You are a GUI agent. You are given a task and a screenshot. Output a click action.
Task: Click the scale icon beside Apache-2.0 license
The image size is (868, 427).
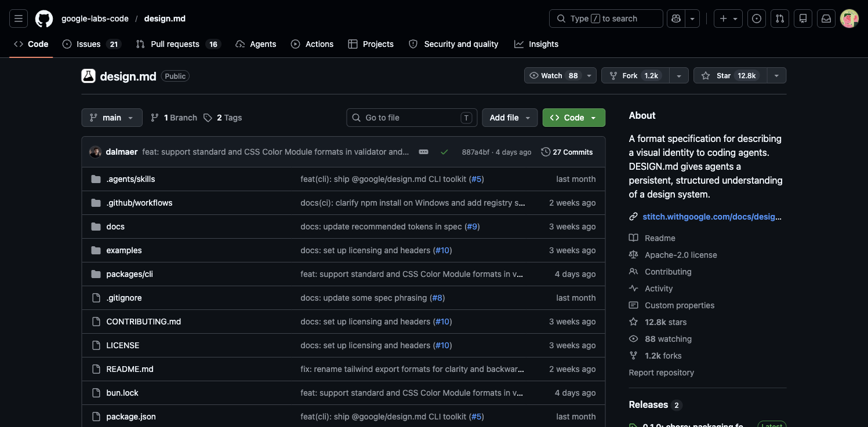pyautogui.click(x=634, y=255)
